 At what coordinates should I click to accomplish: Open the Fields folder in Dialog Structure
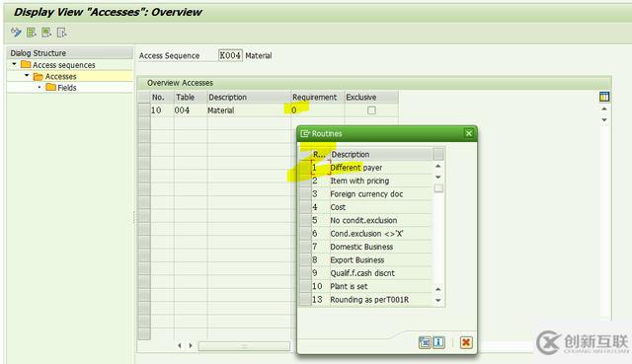(50, 87)
